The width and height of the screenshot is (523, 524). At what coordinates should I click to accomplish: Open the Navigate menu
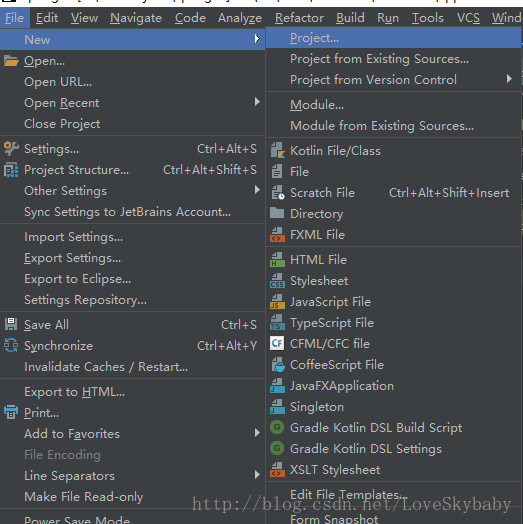[136, 18]
